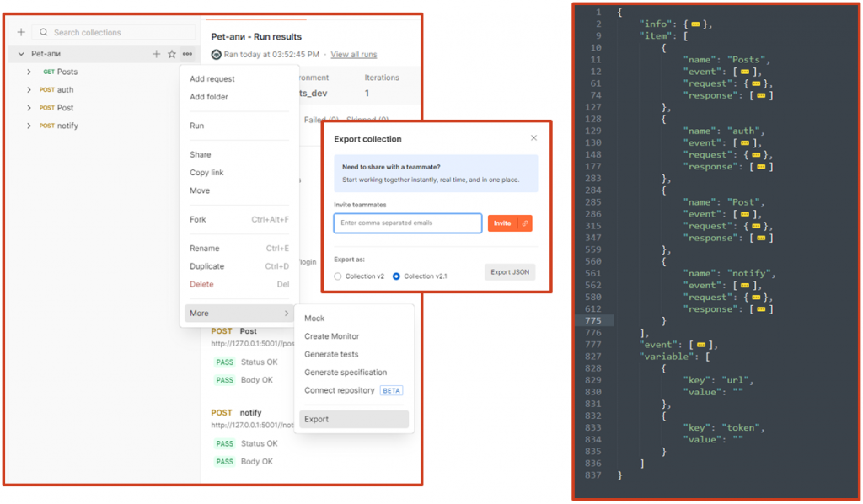This screenshot has height=504, width=863.
Task: Choose Duplicate in the context menu
Action: tap(239, 266)
